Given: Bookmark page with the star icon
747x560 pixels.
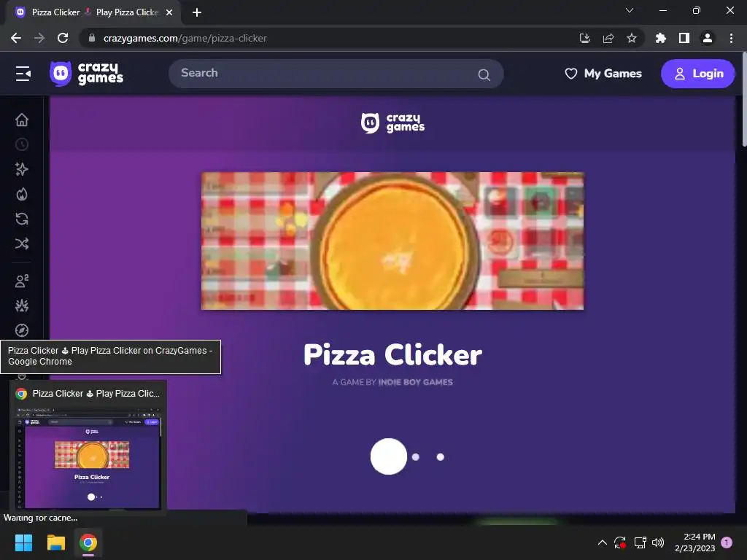Looking at the screenshot, I should click(x=632, y=38).
